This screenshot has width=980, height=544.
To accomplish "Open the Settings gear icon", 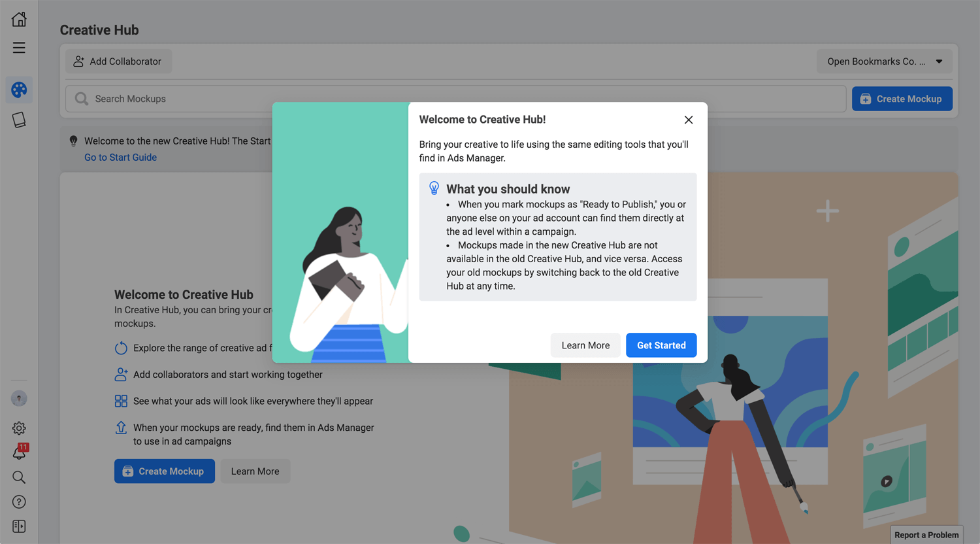I will tap(19, 428).
